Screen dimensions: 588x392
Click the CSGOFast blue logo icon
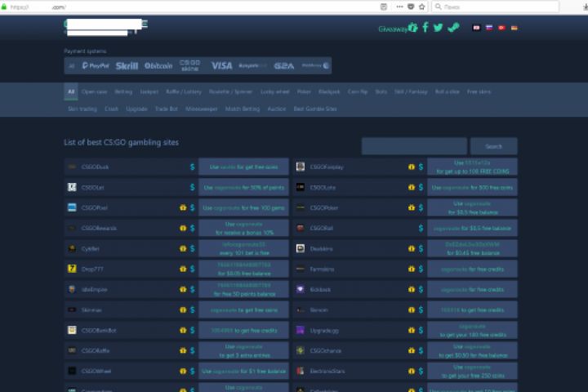coord(72,207)
